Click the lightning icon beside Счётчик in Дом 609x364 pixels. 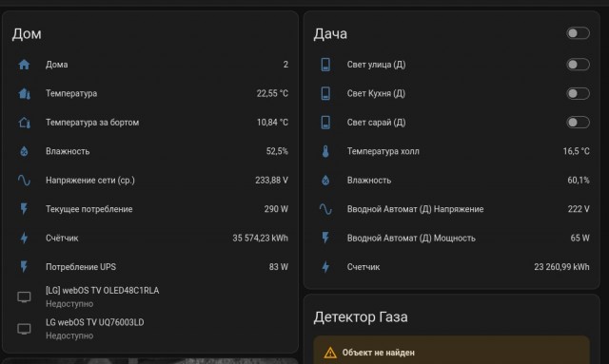click(24, 238)
